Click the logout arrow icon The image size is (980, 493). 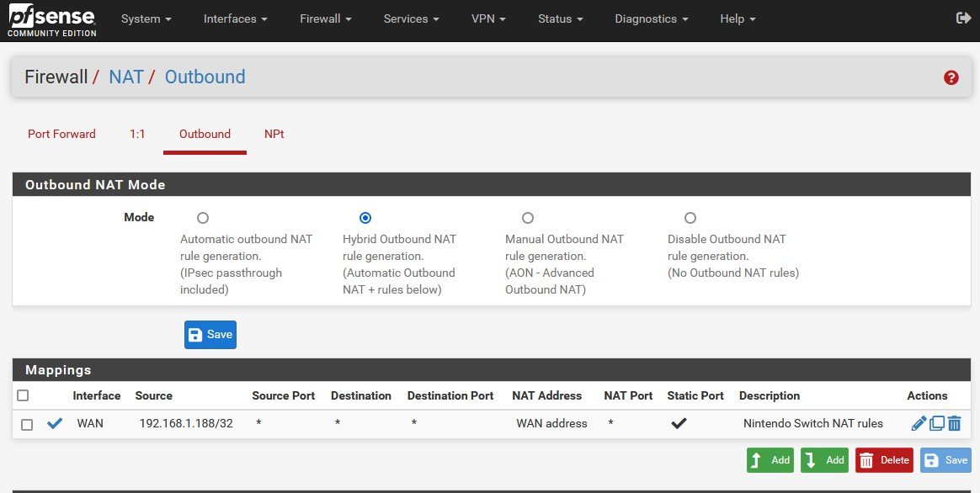click(963, 19)
